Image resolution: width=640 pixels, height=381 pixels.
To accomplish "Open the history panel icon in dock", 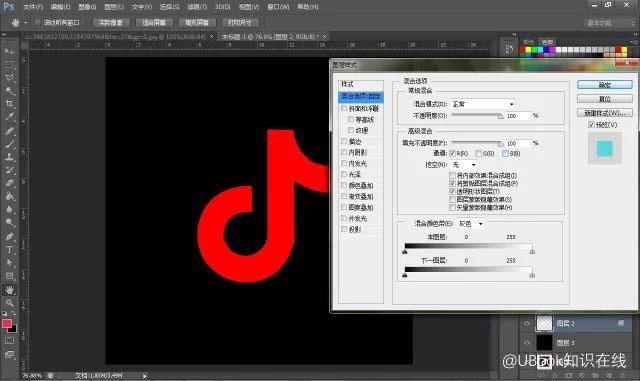I will (x=509, y=49).
